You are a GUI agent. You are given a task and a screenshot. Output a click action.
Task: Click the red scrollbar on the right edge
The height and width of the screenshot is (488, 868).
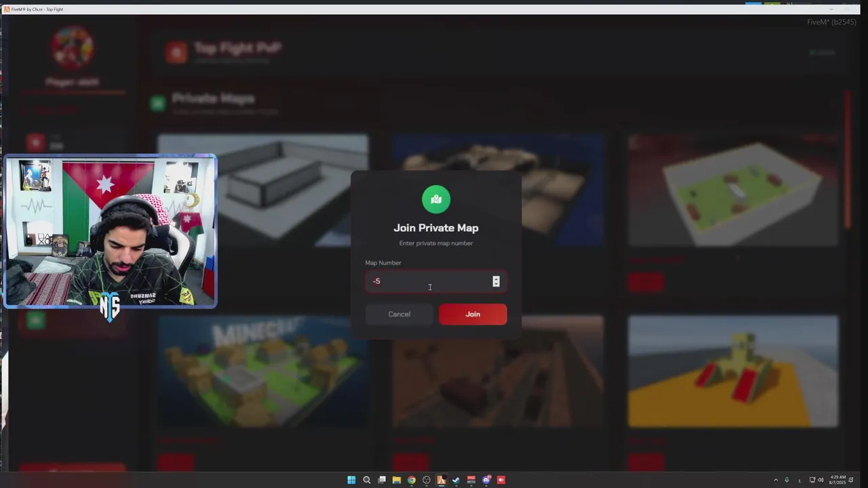(x=848, y=159)
